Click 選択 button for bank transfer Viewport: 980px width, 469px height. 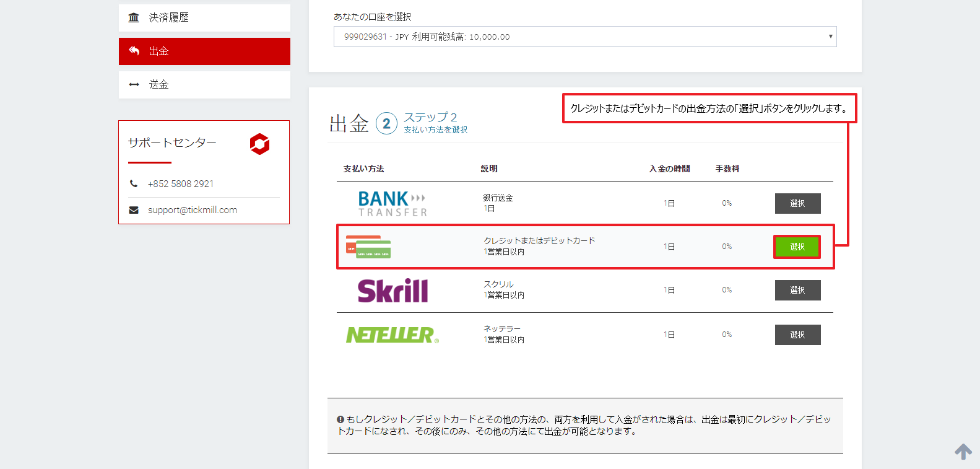tap(797, 203)
